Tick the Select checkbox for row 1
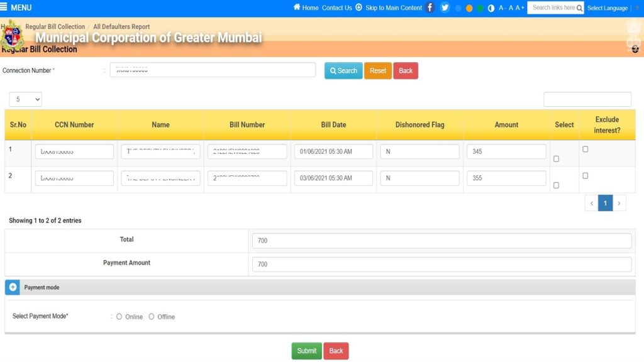Image resolution: width=644 pixels, height=362 pixels. point(555,159)
